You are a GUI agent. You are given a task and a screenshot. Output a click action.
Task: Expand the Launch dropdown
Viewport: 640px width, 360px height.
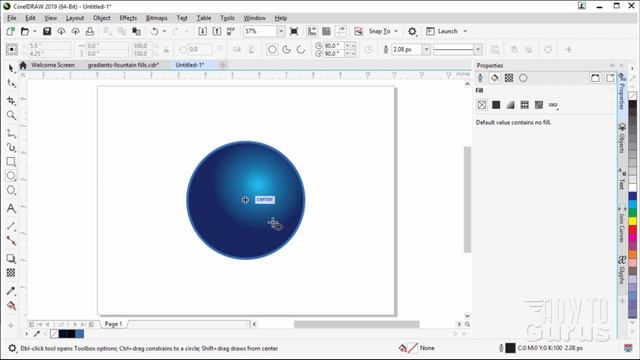point(465,31)
